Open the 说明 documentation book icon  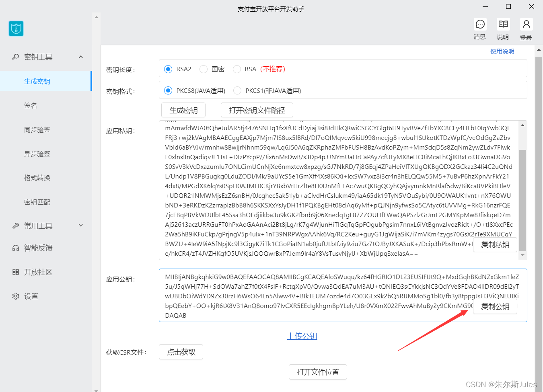(503, 25)
